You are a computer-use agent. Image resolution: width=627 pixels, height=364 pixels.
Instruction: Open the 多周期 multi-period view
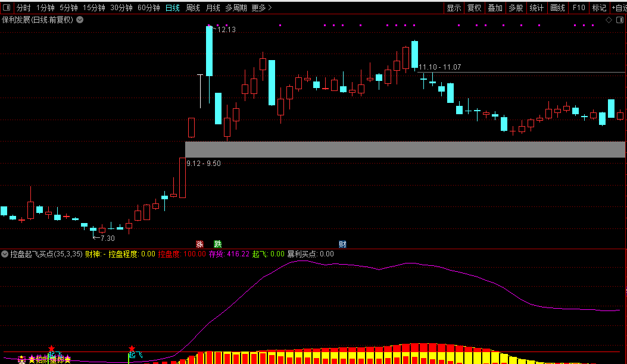236,8
